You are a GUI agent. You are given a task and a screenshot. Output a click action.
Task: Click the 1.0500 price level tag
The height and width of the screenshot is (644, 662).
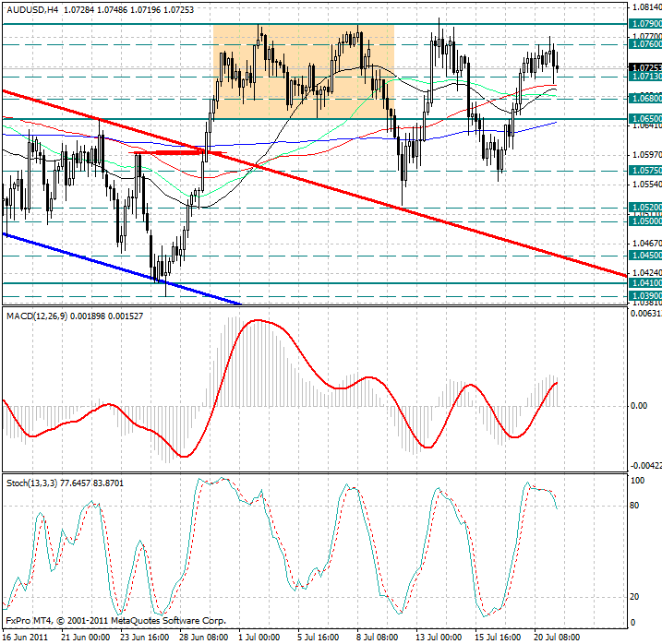[645, 221]
